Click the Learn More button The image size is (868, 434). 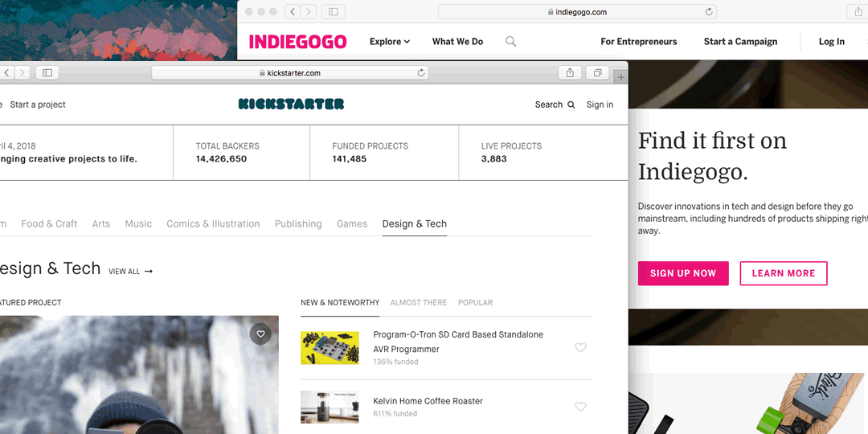[x=784, y=273]
